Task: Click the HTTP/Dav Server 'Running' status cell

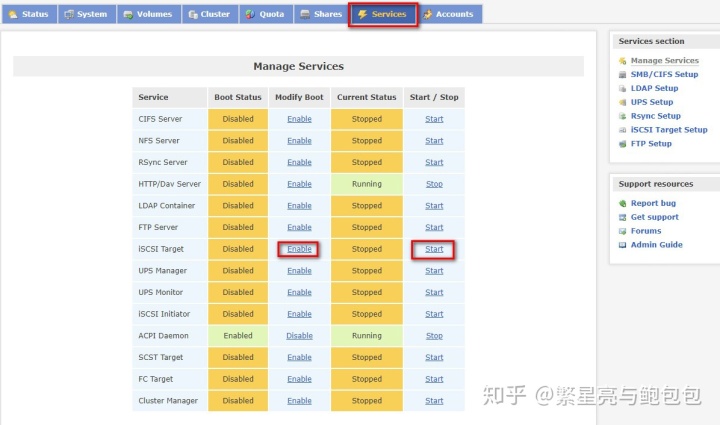Action: (x=366, y=184)
